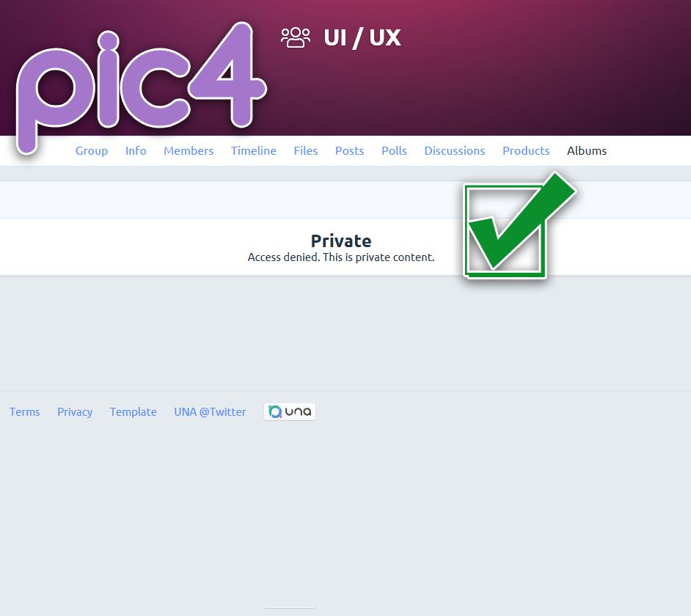The height and width of the screenshot is (616, 691).
Task: View the Products tab
Action: tap(526, 150)
